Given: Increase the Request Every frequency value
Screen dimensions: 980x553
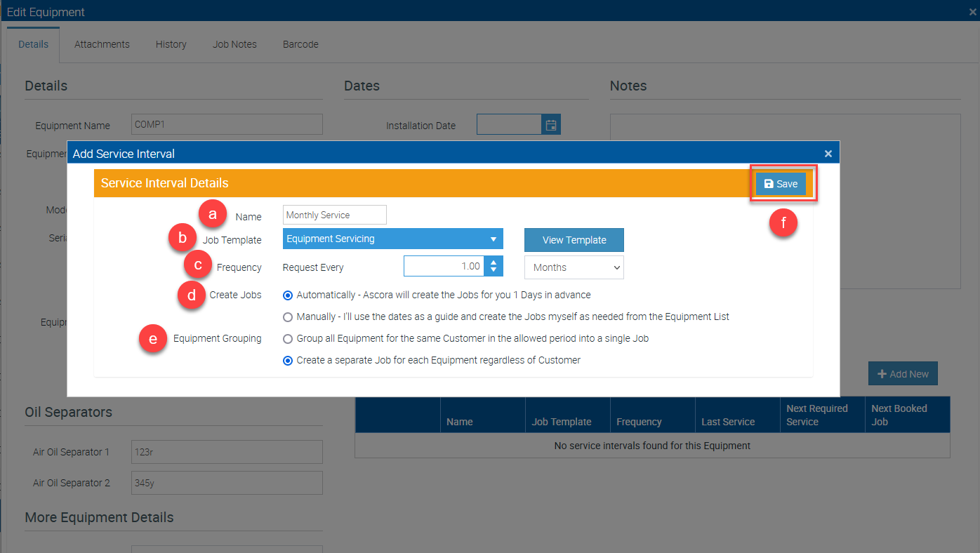Looking at the screenshot, I should point(494,262).
